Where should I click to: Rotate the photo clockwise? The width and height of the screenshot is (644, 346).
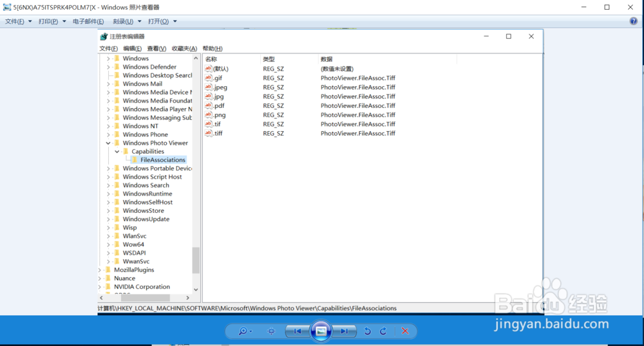(383, 331)
